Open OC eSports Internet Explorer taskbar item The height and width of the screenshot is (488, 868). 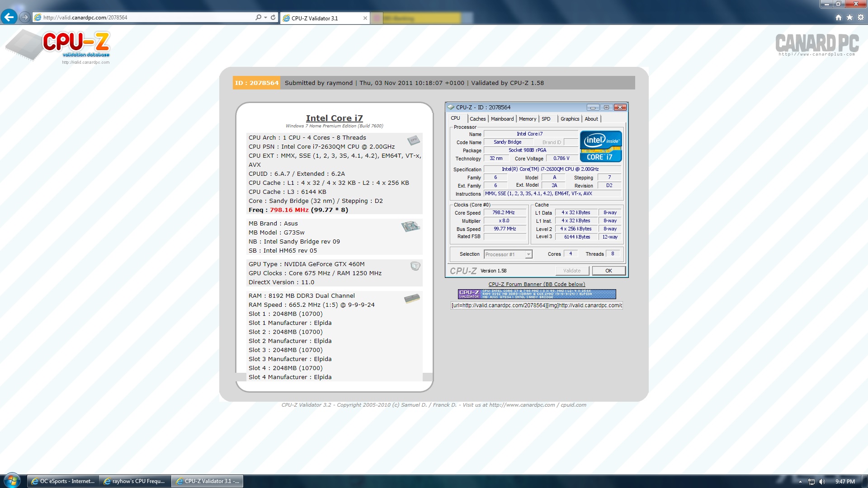[x=62, y=481]
